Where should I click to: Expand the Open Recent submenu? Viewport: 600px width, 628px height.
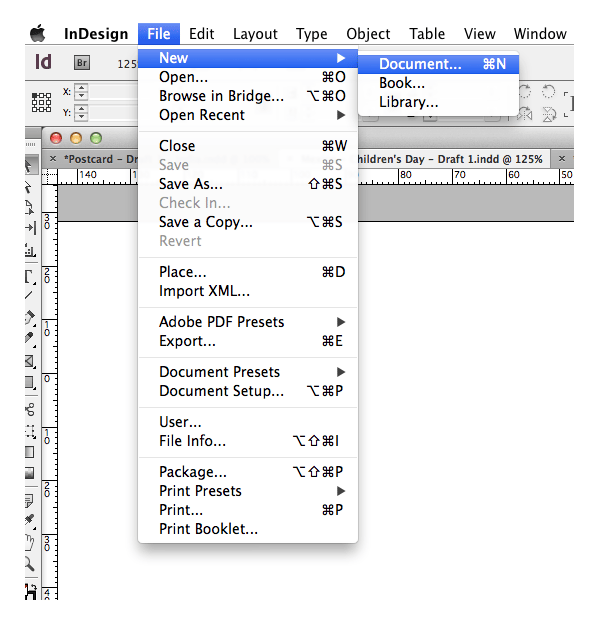[341, 115]
